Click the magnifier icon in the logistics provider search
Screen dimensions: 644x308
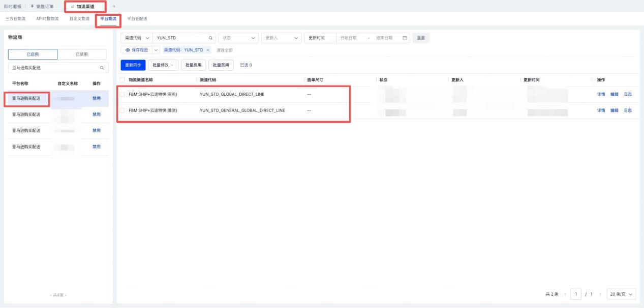click(x=102, y=68)
